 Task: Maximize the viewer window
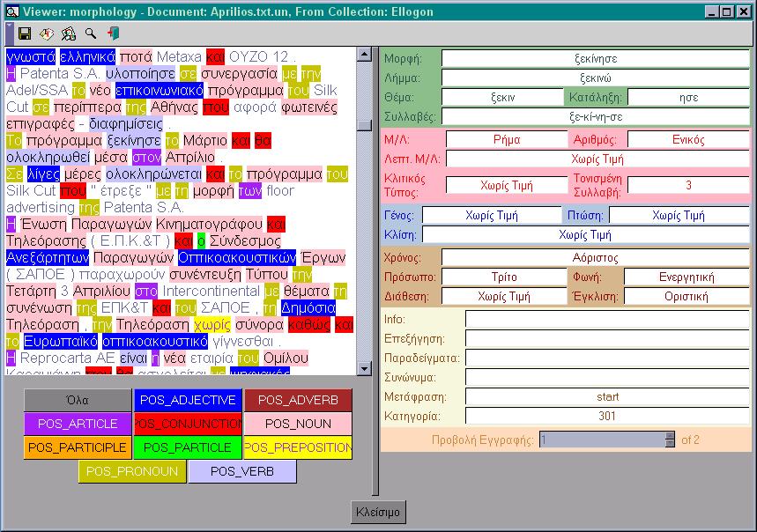(726, 11)
